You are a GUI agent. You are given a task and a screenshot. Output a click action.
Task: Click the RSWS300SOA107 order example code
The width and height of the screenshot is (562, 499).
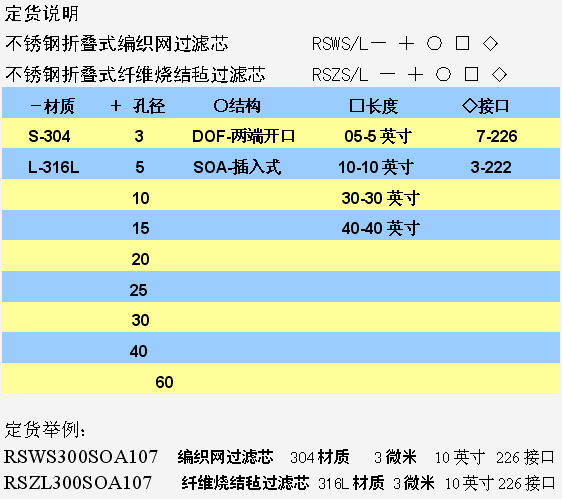[81, 457]
